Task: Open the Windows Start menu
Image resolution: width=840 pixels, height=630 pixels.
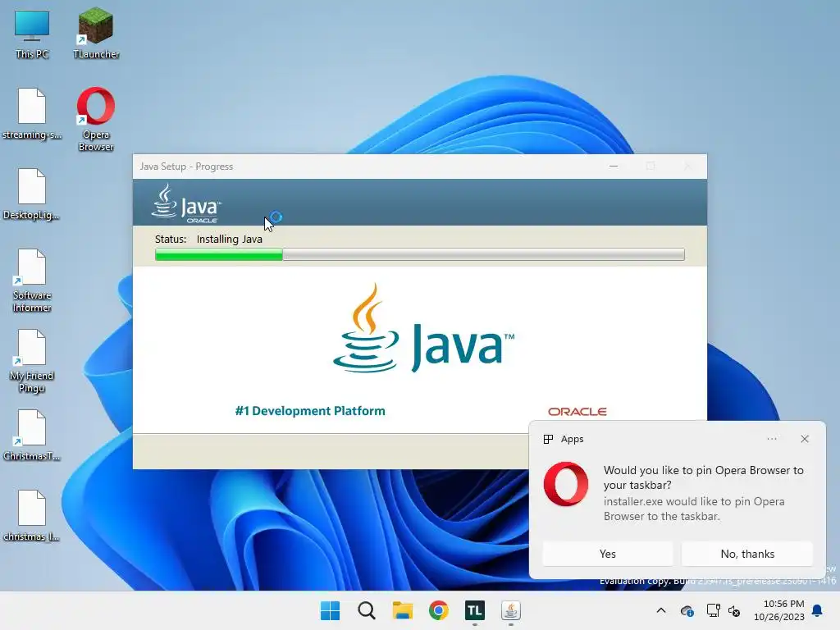Action: click(x=330, y=610)
